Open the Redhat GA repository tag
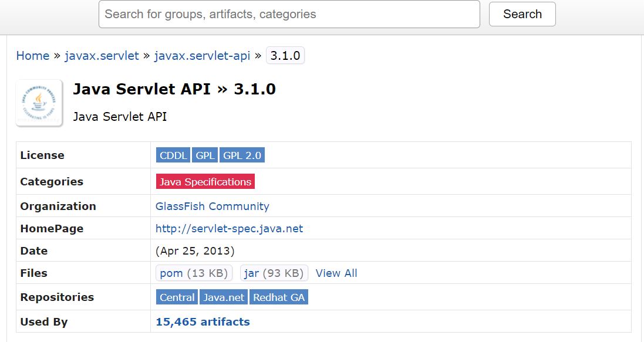644x342 pixels. click(279, 297)
